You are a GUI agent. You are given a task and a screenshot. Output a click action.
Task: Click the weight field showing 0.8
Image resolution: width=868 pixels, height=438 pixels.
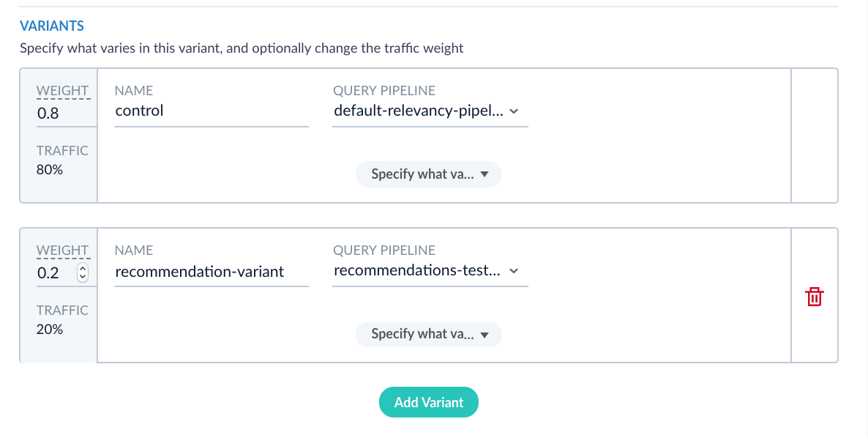tap(59, 113)
